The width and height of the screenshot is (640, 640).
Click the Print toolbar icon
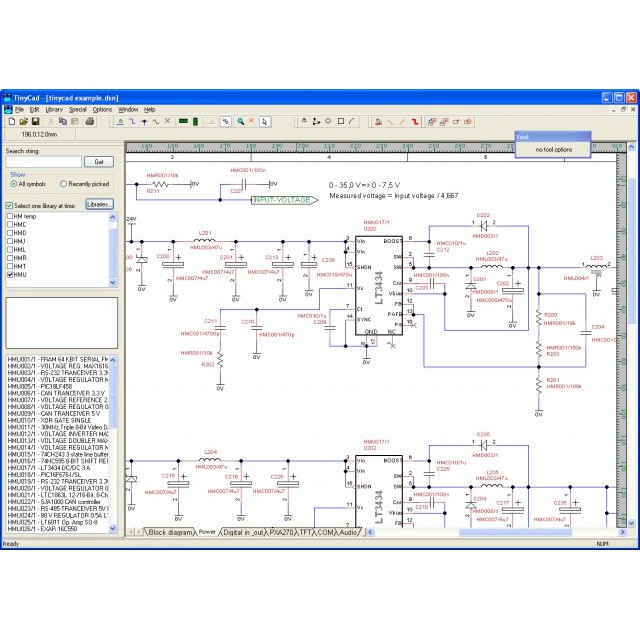click(x=89, y=122)
